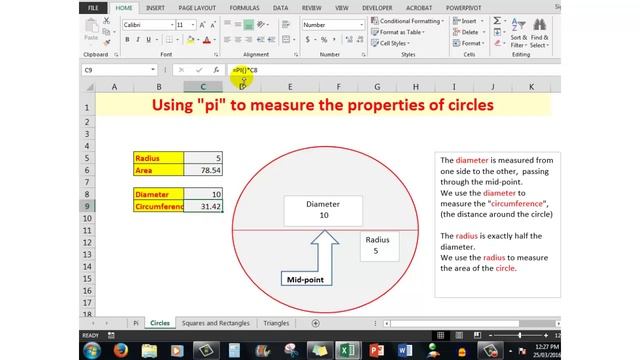640x360 pixels.
Task: Open Squares and Rectangles sheet tab
Action: pyautogui.click(x=216, y=323)
